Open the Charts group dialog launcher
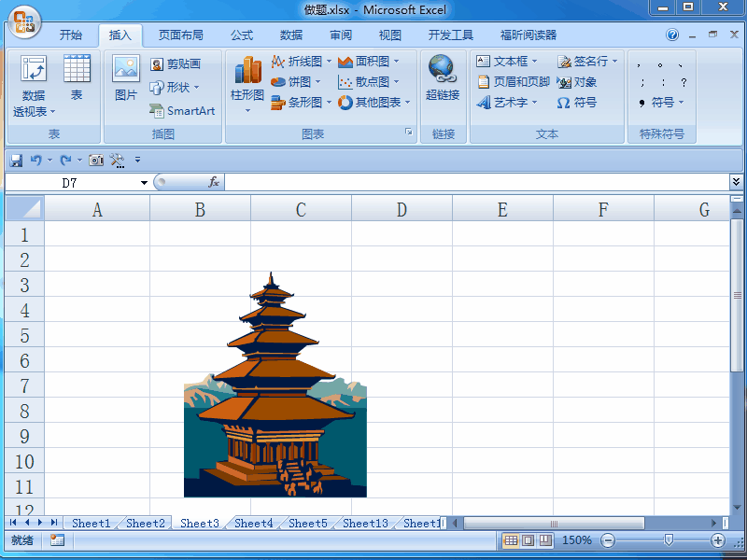Screen dimensions: 747x560 [x=409, y=132]
